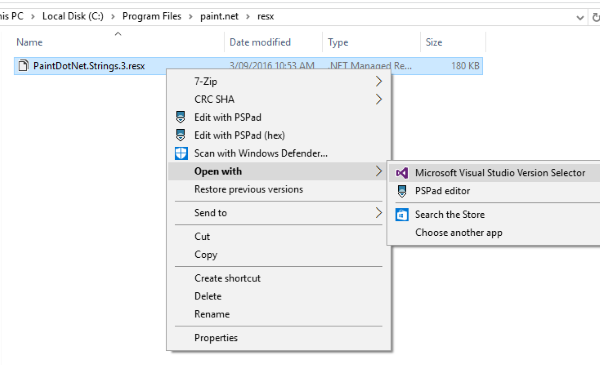
Task: Choose Edit with PSPad (hex)
Action: coord(279,135)
